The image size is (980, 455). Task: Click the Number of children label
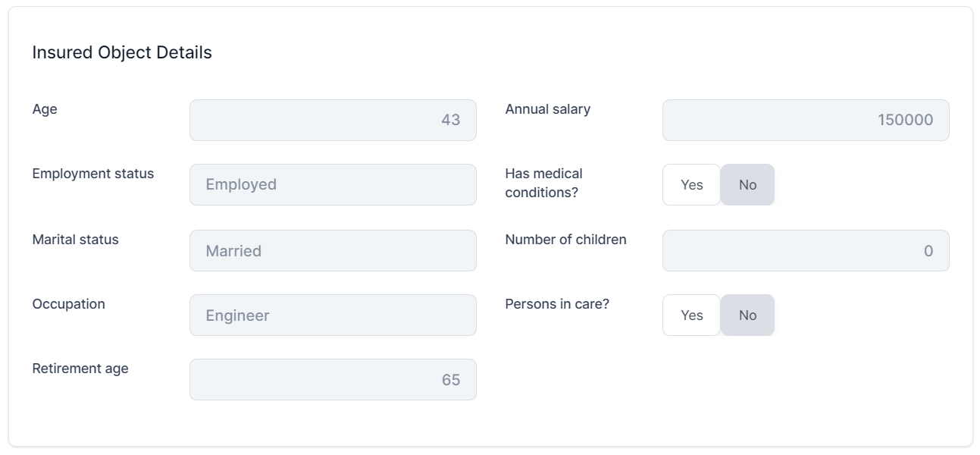[565, 240]
